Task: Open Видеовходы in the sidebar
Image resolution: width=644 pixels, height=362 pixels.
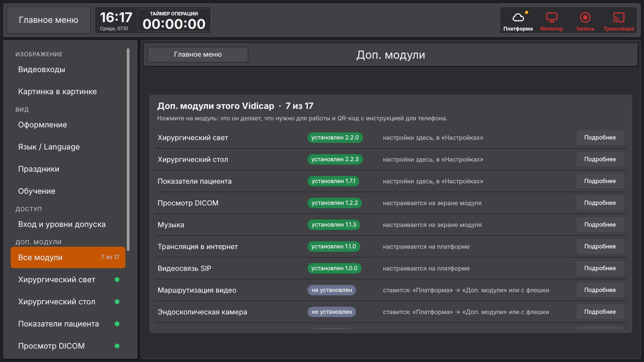Action: (x=68, y=69)
